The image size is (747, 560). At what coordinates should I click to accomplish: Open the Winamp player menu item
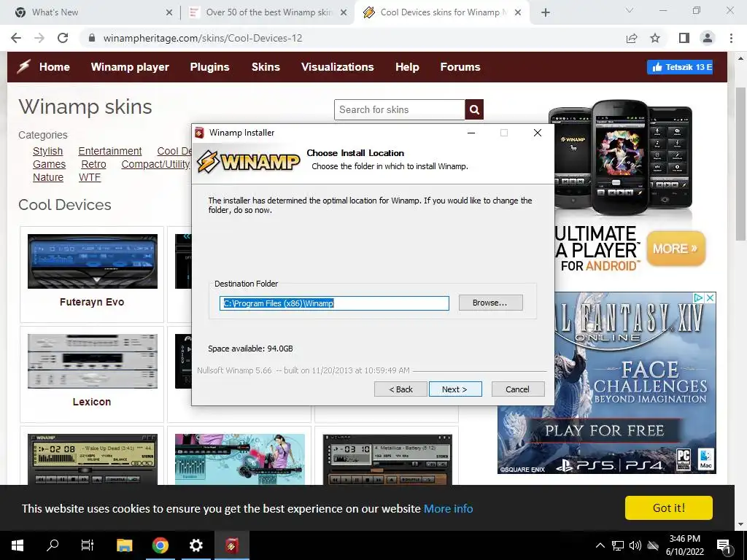(130, 67)
